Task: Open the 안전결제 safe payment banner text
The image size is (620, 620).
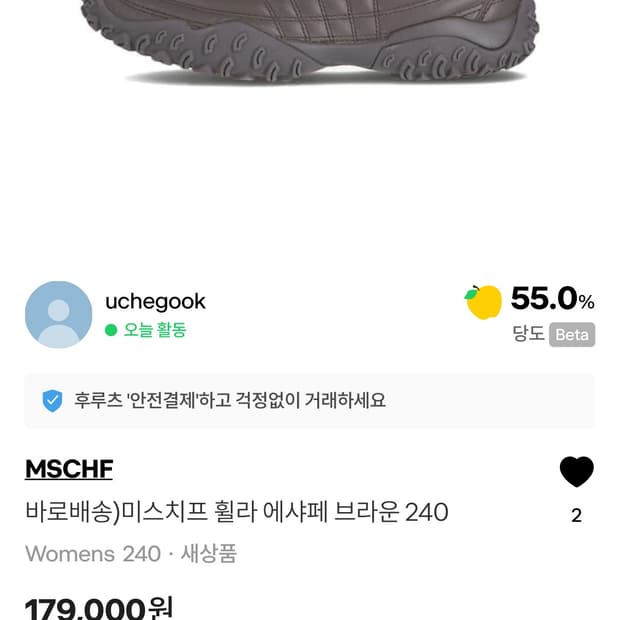Action: pos(230,401)
